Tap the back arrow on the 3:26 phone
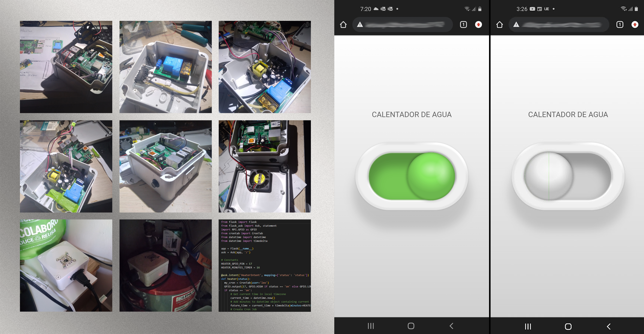 point(609,326)
